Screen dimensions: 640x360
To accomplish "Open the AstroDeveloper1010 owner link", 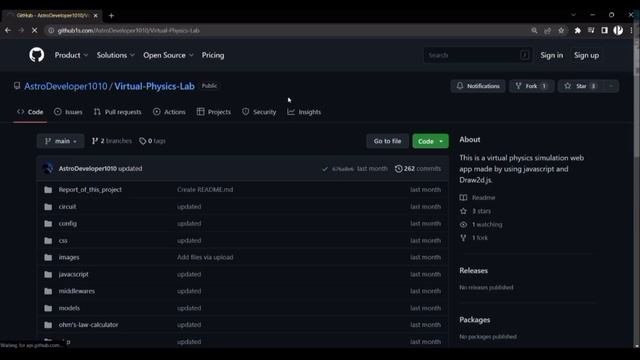I will (66, 86).
